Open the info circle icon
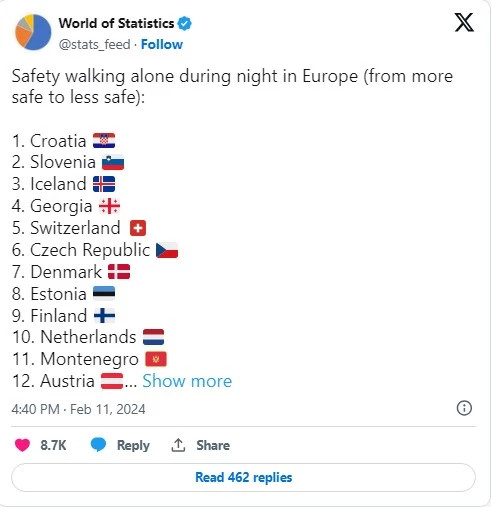 point(464,408)
